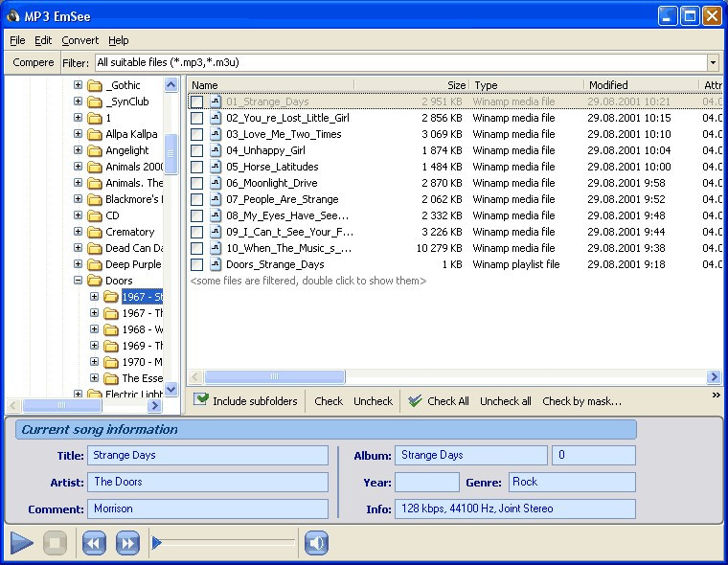
Task: Expand the Blackmore's folder node
Action: [x=78, y=198]
